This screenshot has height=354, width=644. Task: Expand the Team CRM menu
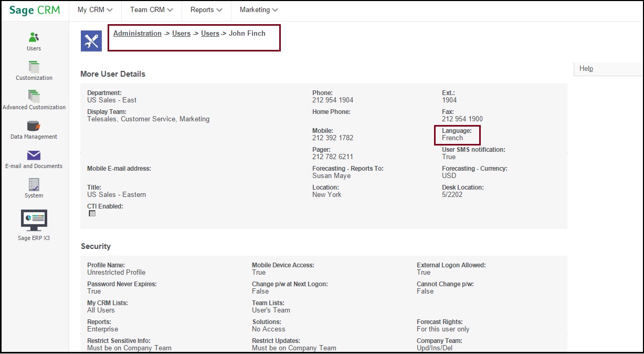coord(152,10)
